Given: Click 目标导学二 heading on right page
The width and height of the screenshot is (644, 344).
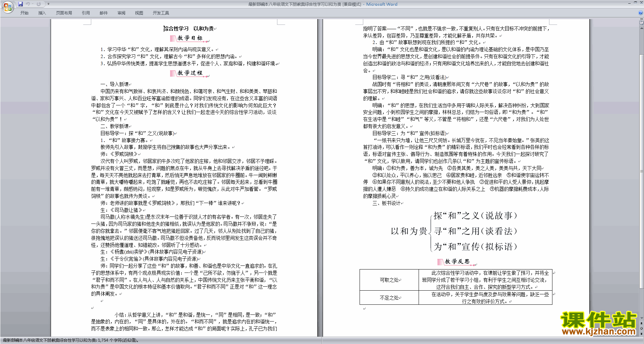Looking at the screenshot, I should pyautogui.click(x=409, y=77).
